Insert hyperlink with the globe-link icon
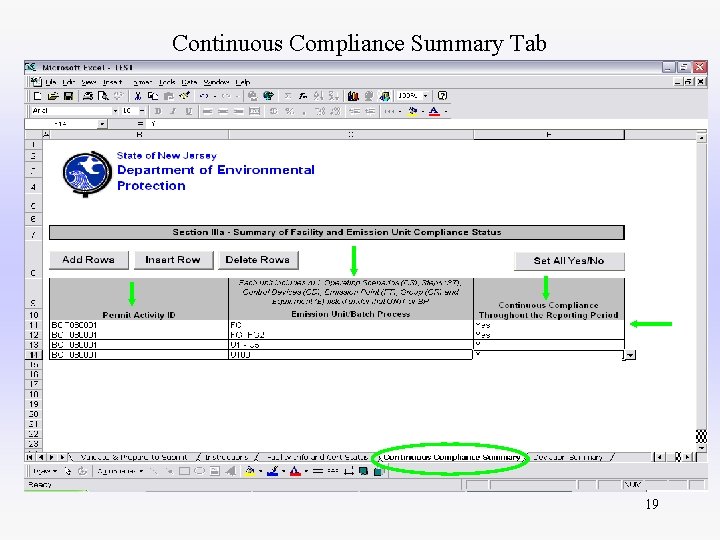This screenshot has height=540, width=720. pyautogui.click(x=252, y=96)
